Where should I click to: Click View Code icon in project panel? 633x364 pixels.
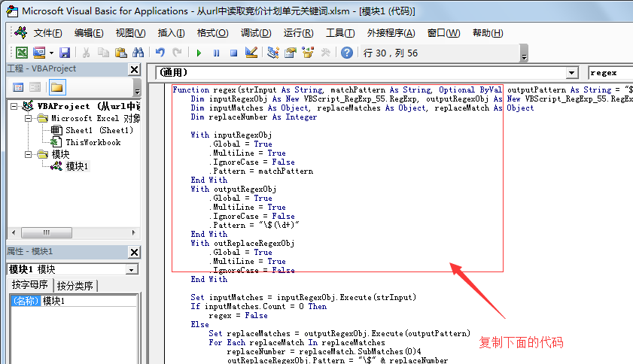[x=18, y=87]
